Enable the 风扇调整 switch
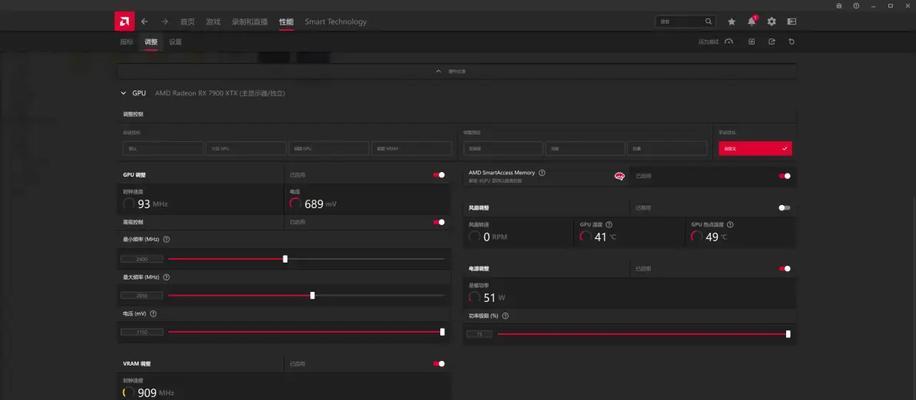The image size is (916, 400). [785, 207]
